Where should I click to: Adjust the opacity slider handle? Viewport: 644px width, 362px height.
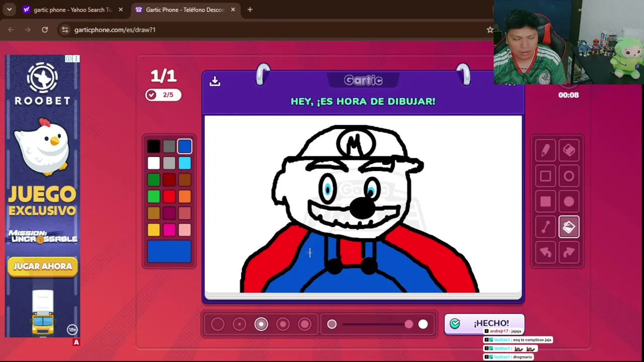tap(409, 324)
